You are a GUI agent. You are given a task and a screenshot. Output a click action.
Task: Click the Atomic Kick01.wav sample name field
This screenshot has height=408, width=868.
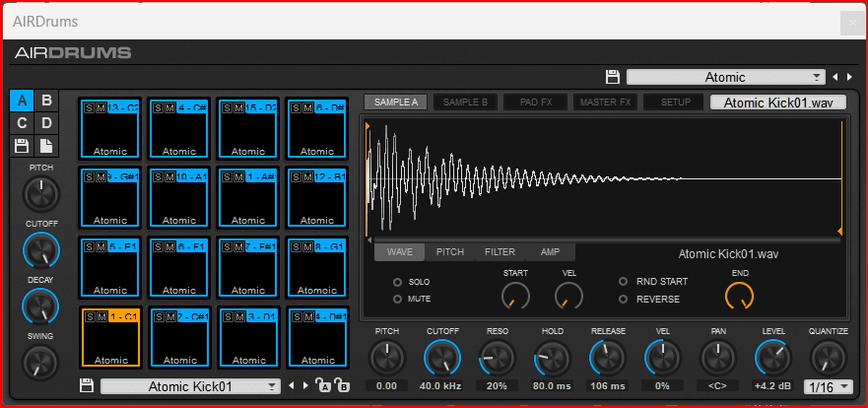coord(777,102)
